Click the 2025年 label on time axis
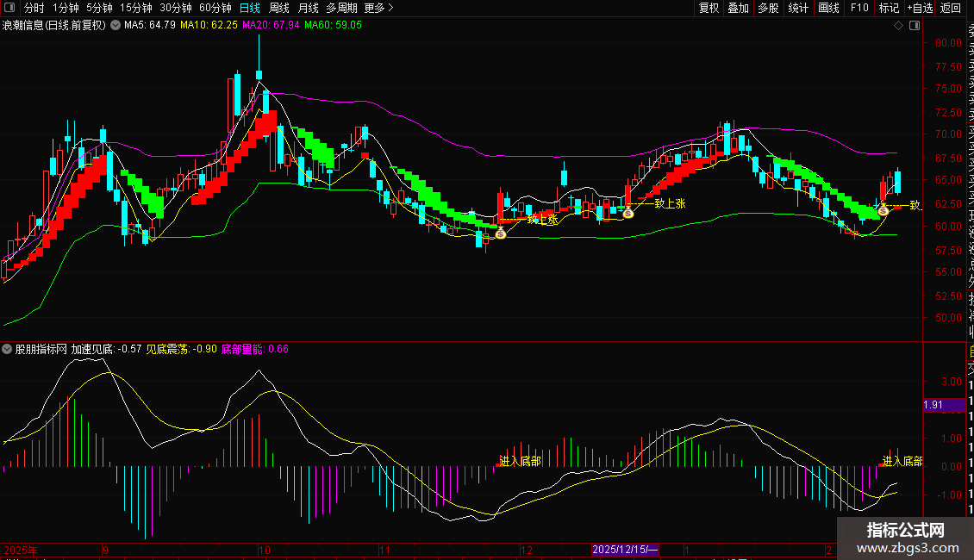 tap(21, 550)
